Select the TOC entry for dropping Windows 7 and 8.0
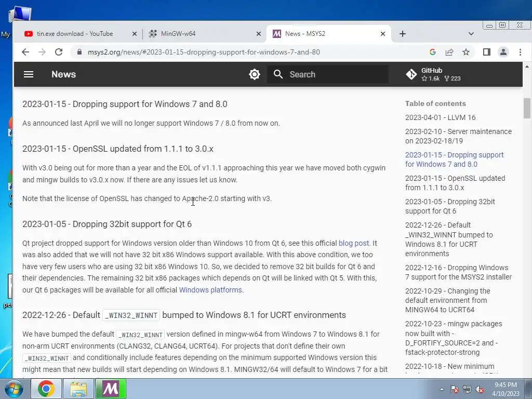The image size is (532, 399). click(454, 159)
